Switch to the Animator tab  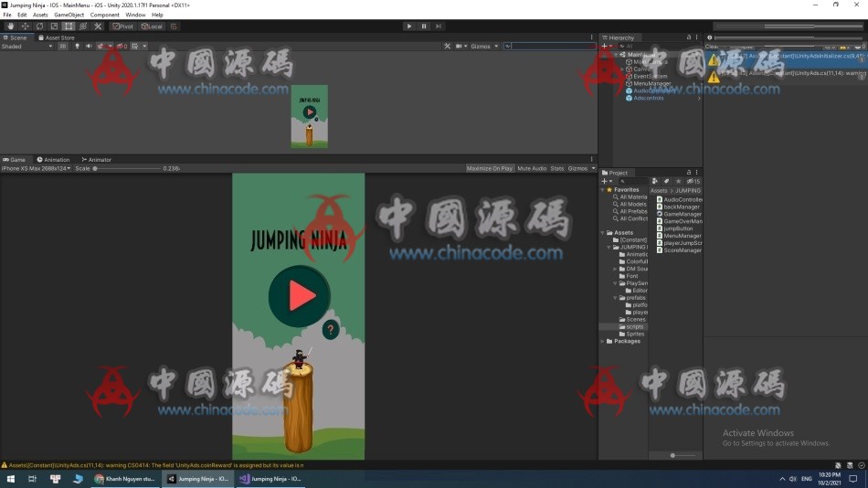96,160
